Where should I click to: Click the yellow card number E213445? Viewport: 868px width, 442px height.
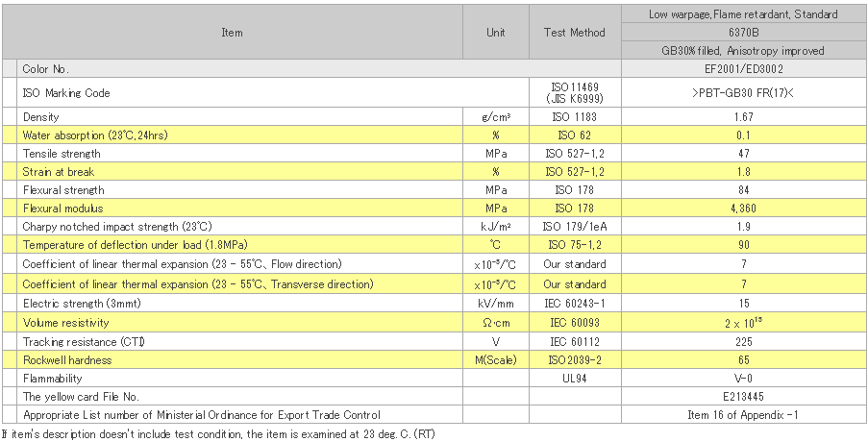click(743, 397)
